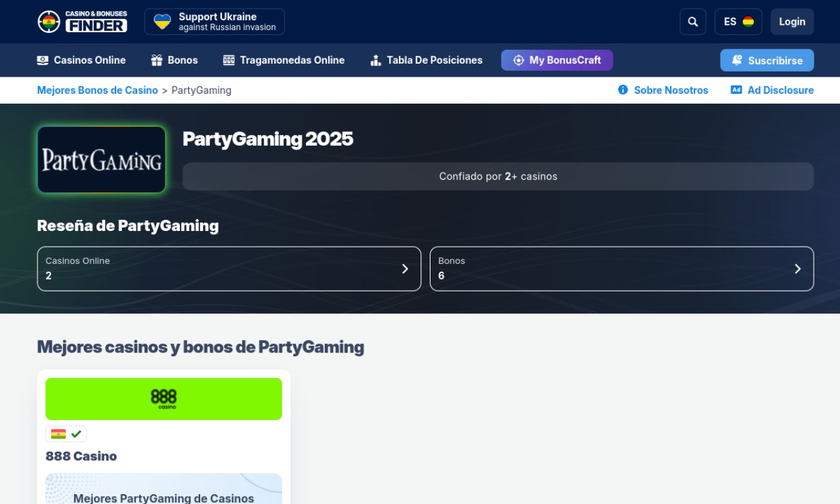Screen dimensions: 840x504
Task: Expand the Bonos count chevron
Action: (797, 268)
